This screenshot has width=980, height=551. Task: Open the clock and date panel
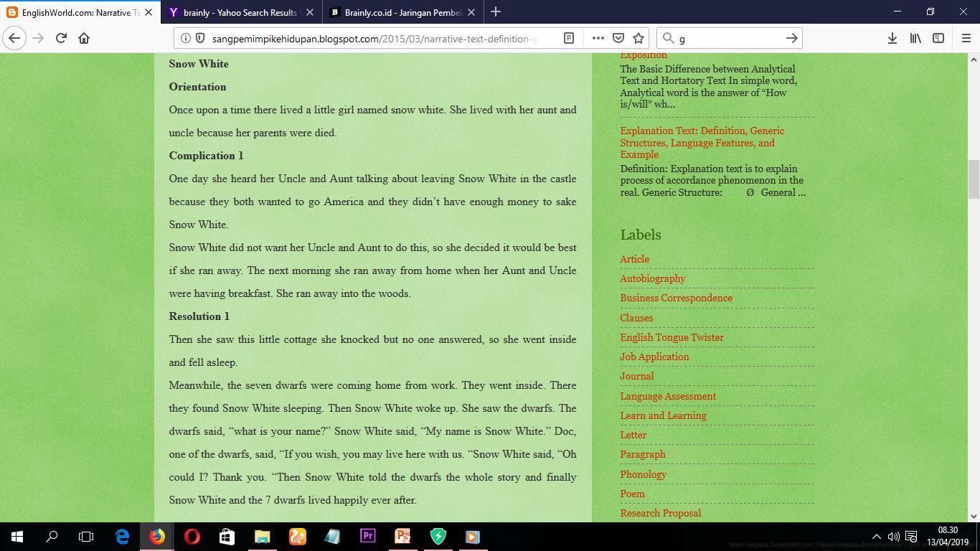point(947,537)
